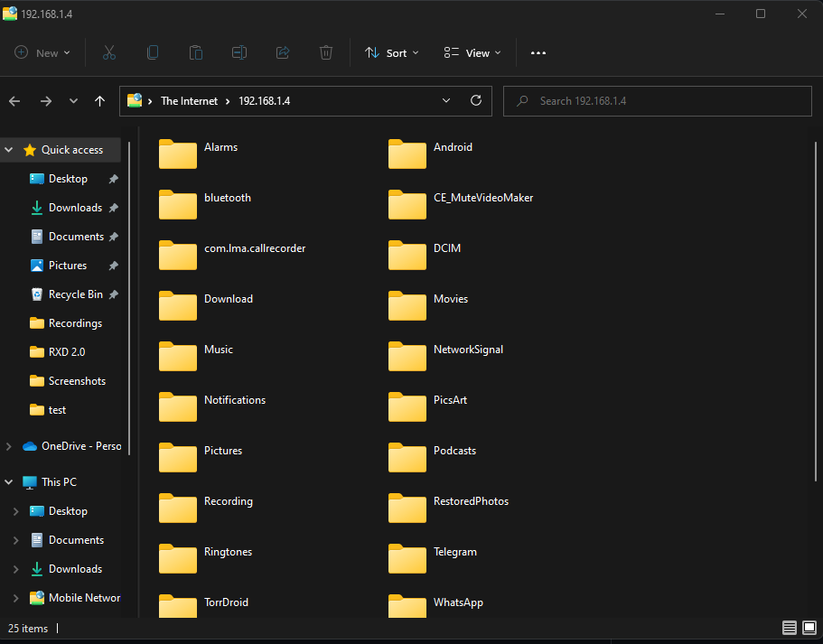Select the com.lma.callrecorder folder name

click(255, 248)
